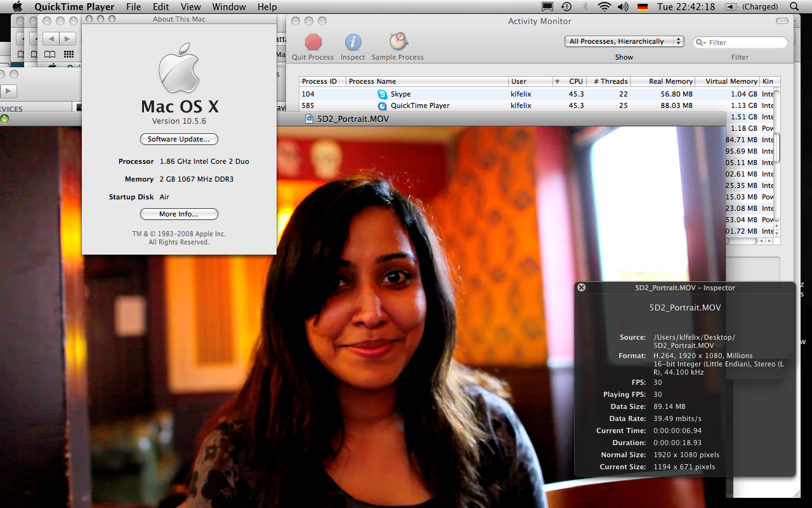Open the File menu
Viewport: 812px width, 508px height.
[133, 7]
